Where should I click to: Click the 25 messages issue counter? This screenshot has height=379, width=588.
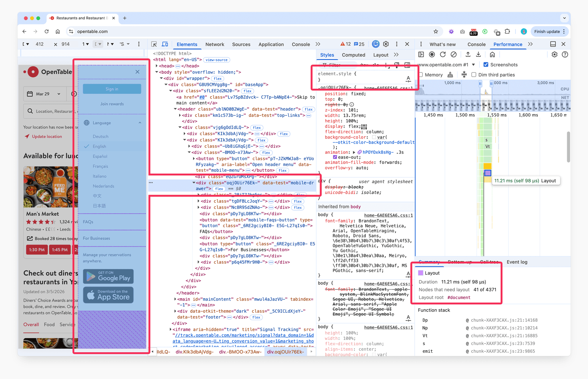359,44
